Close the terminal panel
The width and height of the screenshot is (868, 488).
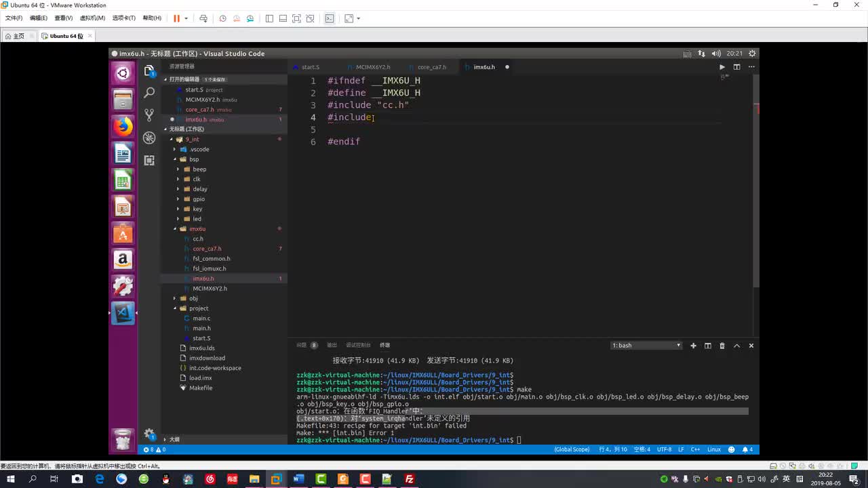click(751, 346)
